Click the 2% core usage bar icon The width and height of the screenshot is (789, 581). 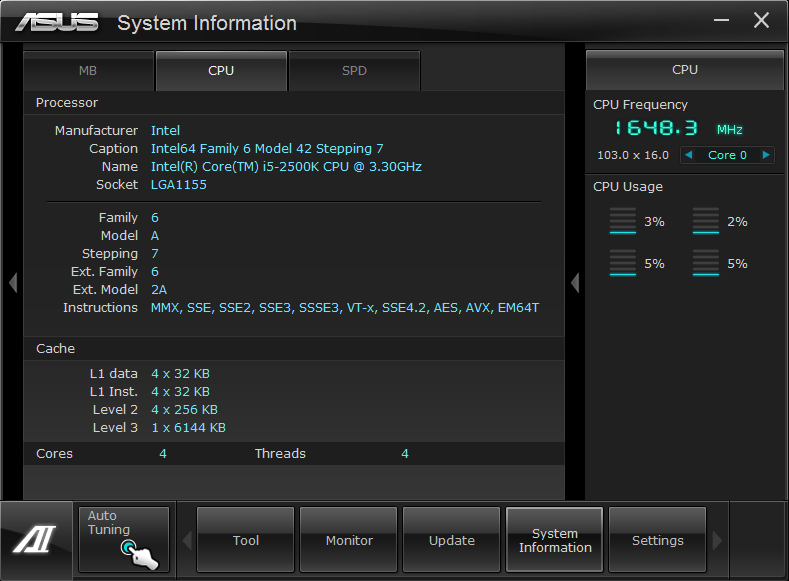[706, 222]
